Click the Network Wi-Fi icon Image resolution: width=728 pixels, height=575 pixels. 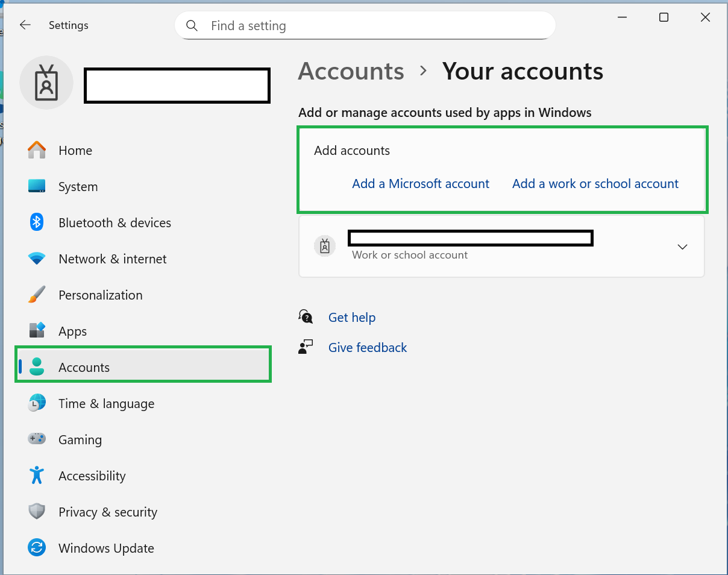coord(37,259)
